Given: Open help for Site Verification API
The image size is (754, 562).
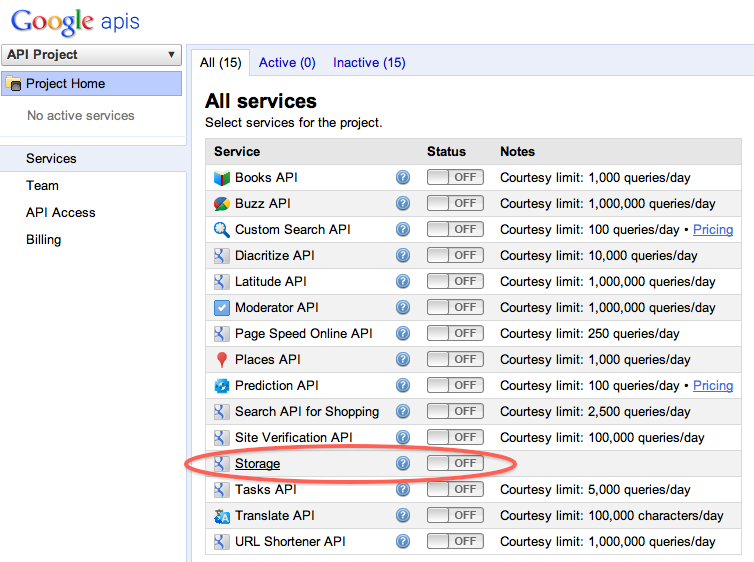Looking at the screenshot, I should (403, 437).
